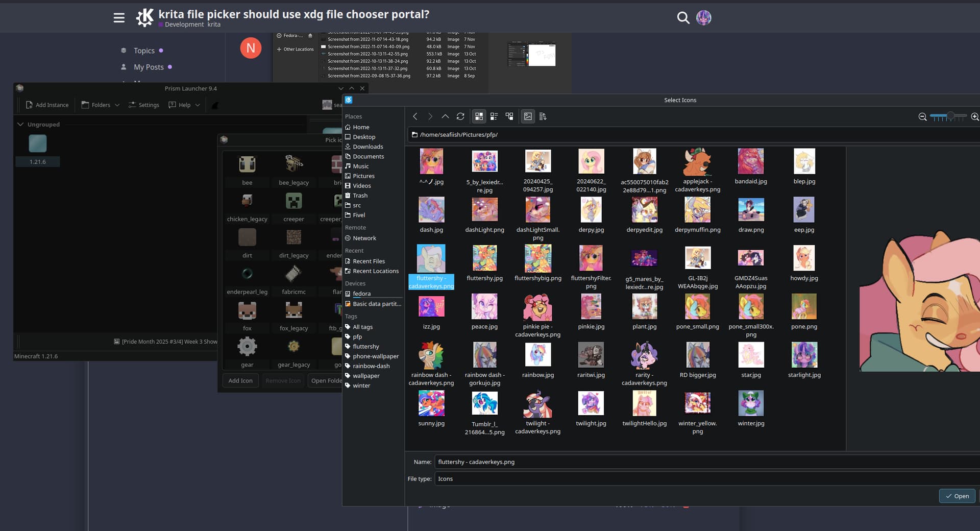Collapse the Ungrouped instance group
This screenshot has width=980, height=531.
click(x=20, y=124)
